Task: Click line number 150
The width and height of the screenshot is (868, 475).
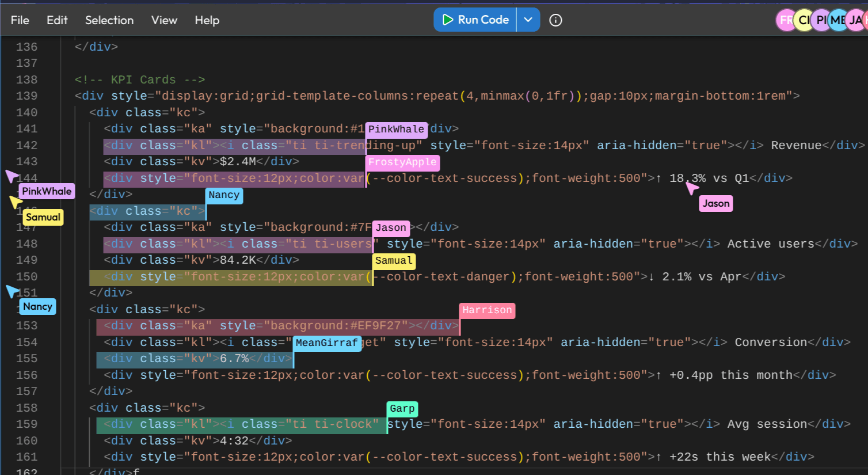Action: (27, 277)
